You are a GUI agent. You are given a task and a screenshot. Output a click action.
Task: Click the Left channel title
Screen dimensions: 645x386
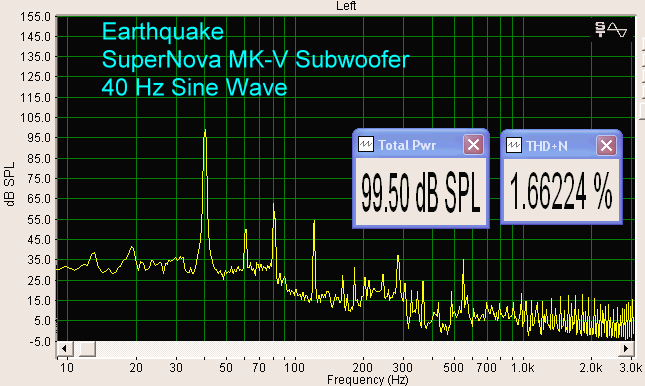[x=346, y=6]
